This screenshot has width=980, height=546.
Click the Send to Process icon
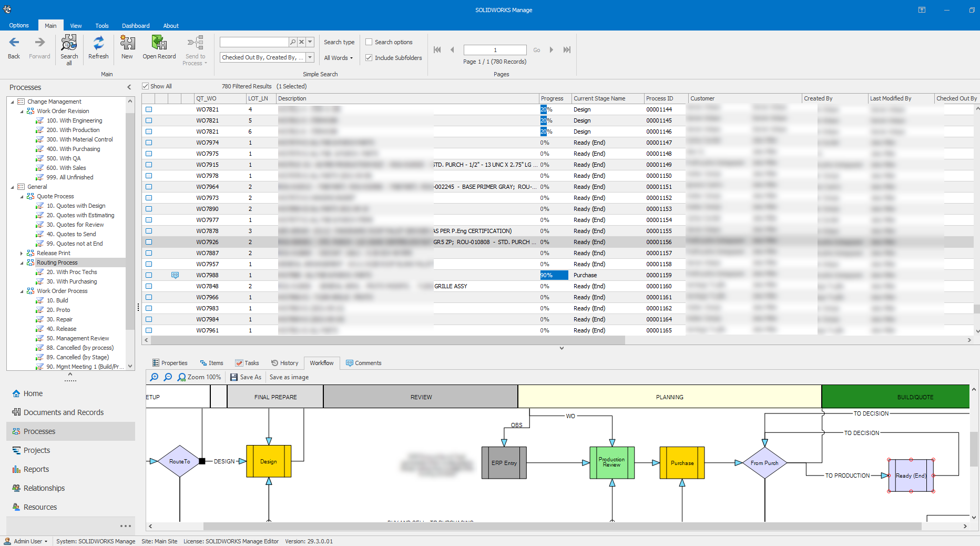tap(195, 43)
